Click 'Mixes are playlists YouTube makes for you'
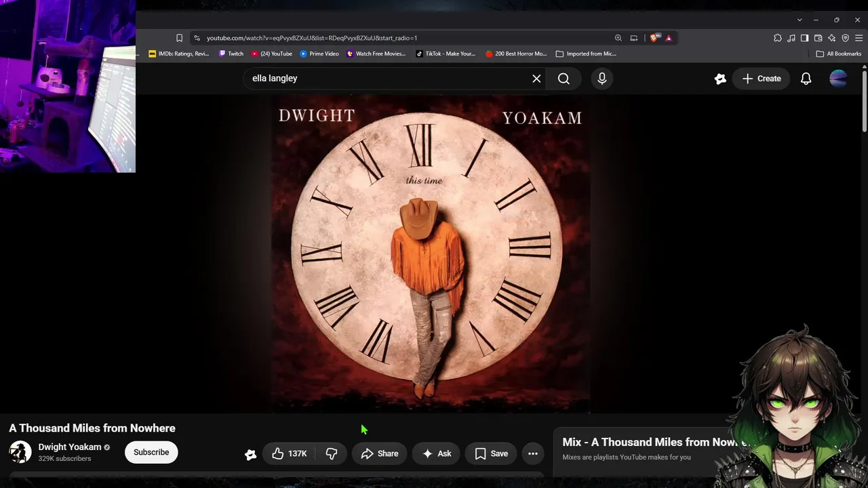This screenshot has height=488, width=868. 627,457
